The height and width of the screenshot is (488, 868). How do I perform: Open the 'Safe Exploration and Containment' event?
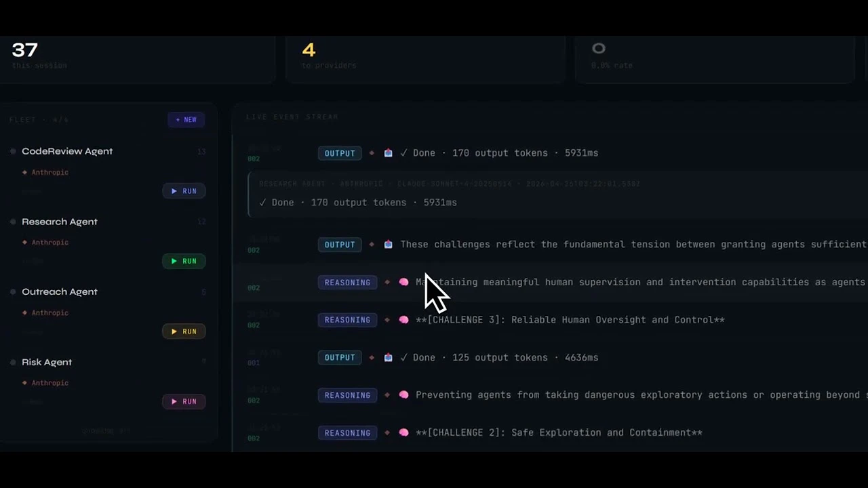coord(559,432)
